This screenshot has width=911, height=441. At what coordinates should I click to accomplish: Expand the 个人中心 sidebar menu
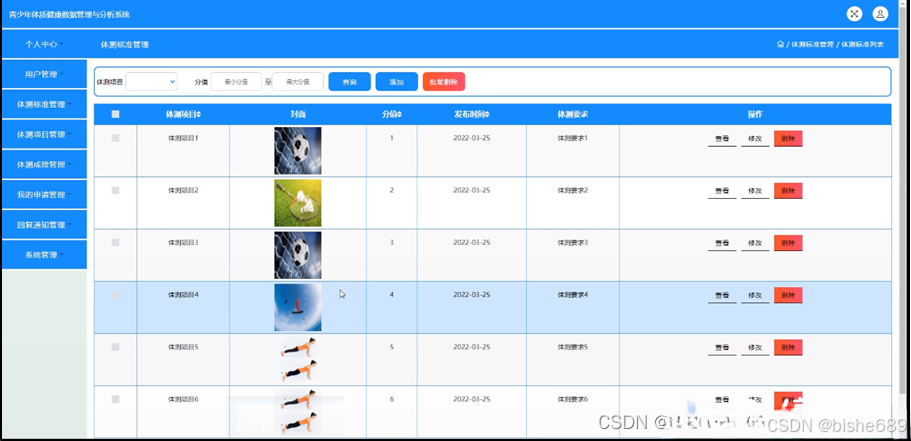click(x=44, y=44)
